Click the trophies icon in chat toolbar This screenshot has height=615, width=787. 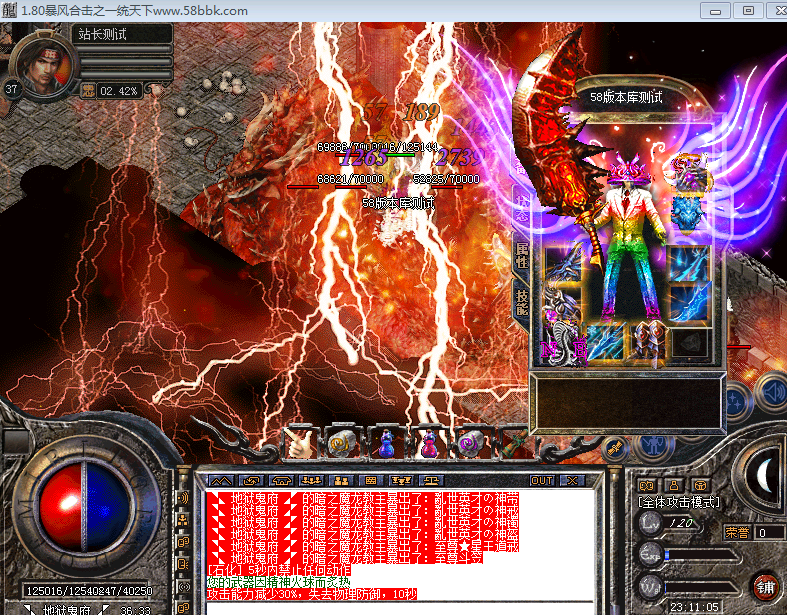click(402, 481)
